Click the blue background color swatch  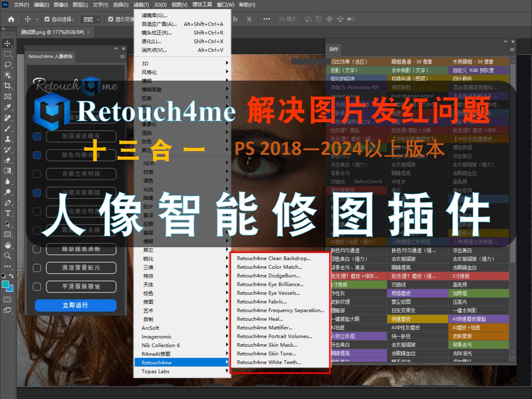click(x=11, y=289)
